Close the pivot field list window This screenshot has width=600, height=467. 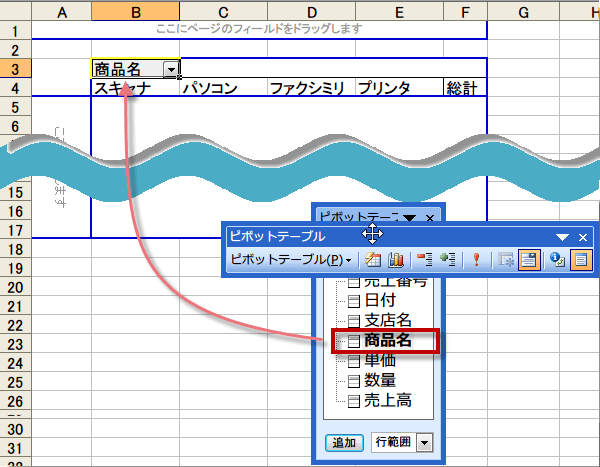pos(430,218)
